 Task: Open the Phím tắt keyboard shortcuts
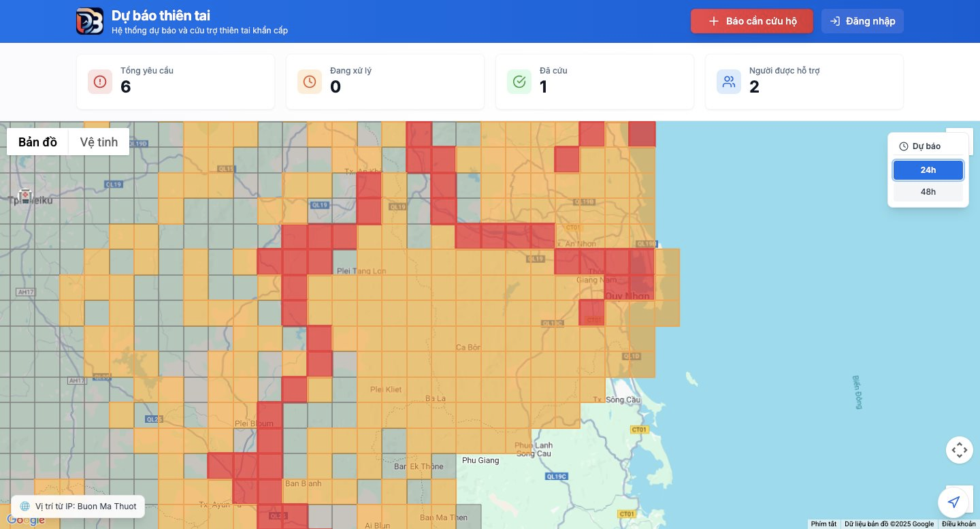[823, 524]
